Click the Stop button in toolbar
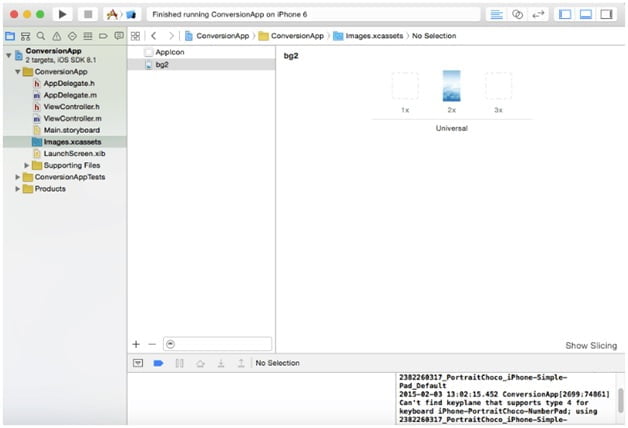The width and height of the screenshot is (628, 428). tap(86, 15)
